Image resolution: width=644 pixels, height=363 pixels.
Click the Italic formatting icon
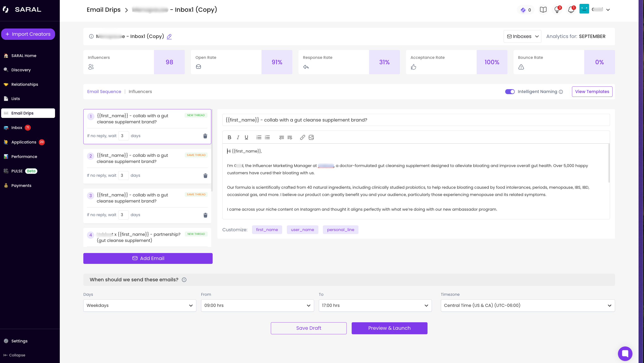(238, 137)
